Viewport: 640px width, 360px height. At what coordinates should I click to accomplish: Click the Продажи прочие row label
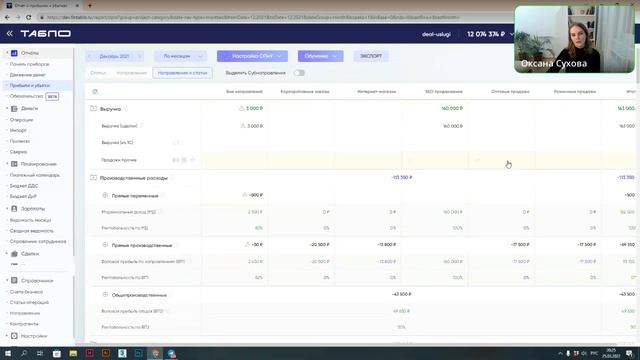click(x=119, y=160)
